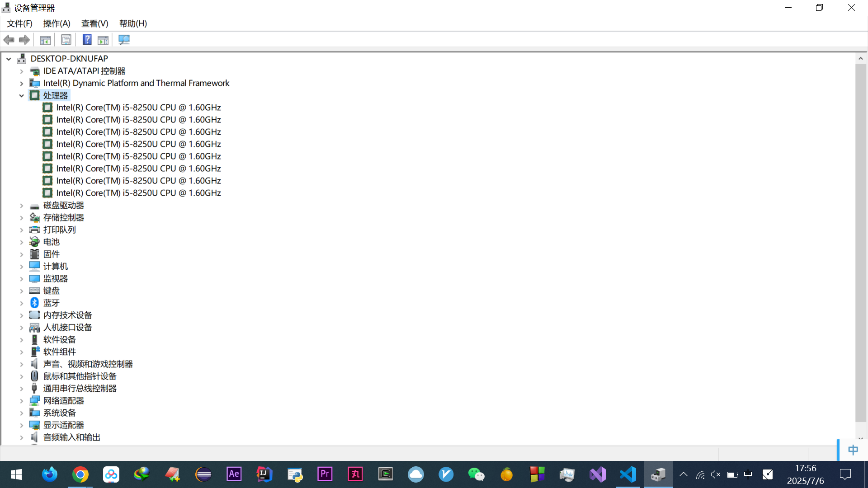Screen dimensions: 868x488
Task: Select the 显示适配器 display adapters item
Action: pyautogui.click(x=63, y=425)
